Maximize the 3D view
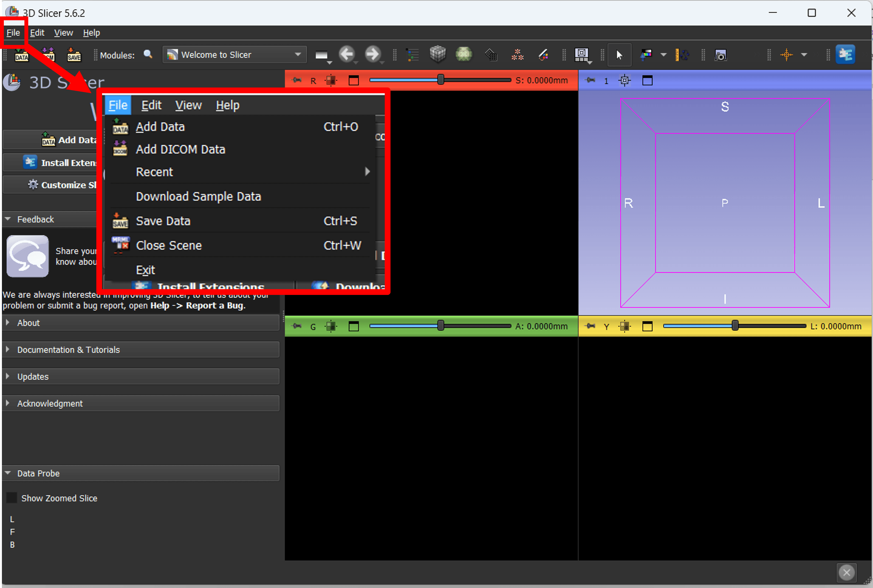This screenshot has width=873, height=588. click(x=647, y=80)
